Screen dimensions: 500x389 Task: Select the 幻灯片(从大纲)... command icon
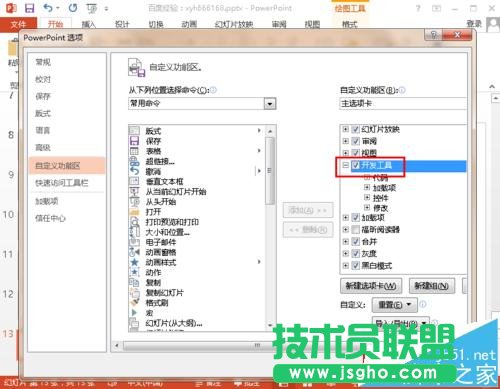pyautogui.click(x=134, y=323)
